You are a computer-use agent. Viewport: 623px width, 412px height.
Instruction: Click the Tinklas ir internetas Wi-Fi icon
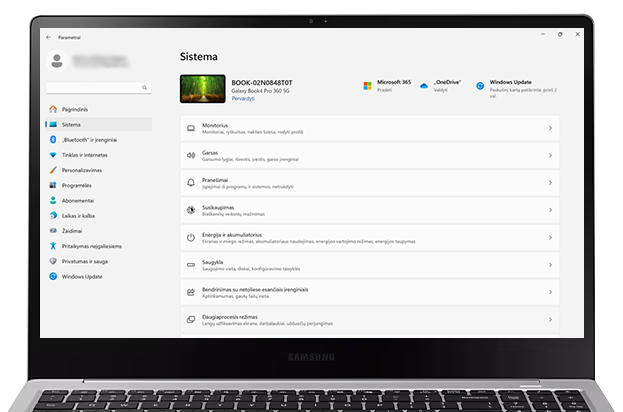53,155
